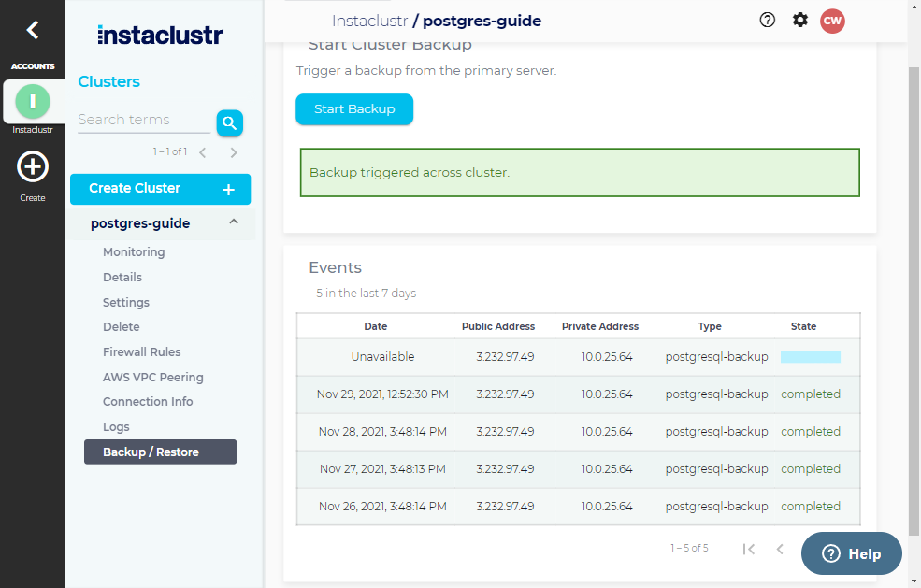
Task: Click the Private Address column header
Action: click(599, 326)
